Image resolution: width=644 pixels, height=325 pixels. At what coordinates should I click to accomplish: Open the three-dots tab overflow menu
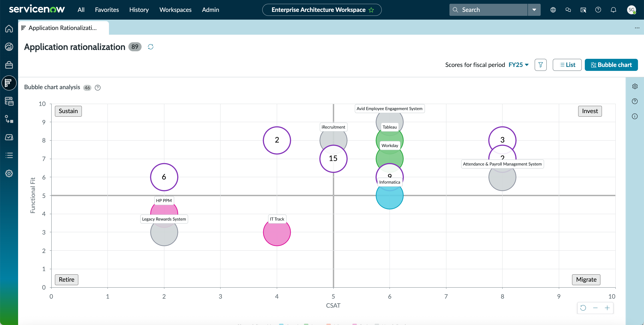pyautogui.click(x=637, y=28)
